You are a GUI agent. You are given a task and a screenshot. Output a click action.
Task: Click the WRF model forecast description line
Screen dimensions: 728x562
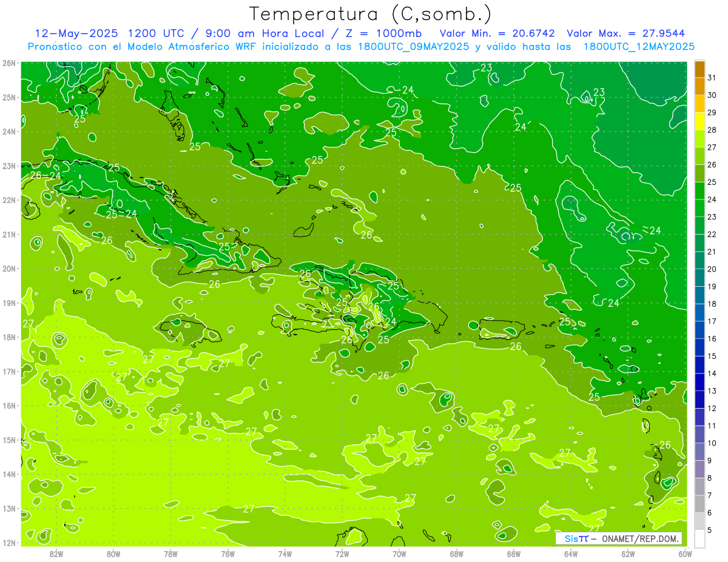[x=361, y=47]
